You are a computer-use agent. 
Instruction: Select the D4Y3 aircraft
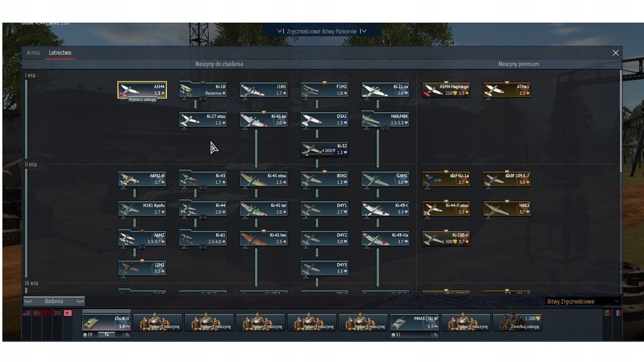[325, 268]
